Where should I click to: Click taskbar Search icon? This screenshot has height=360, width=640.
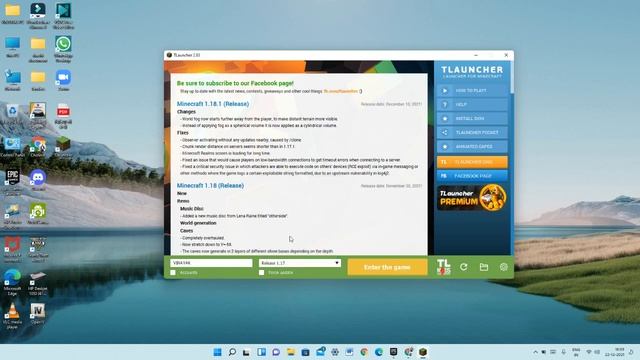tap(232, 352)
